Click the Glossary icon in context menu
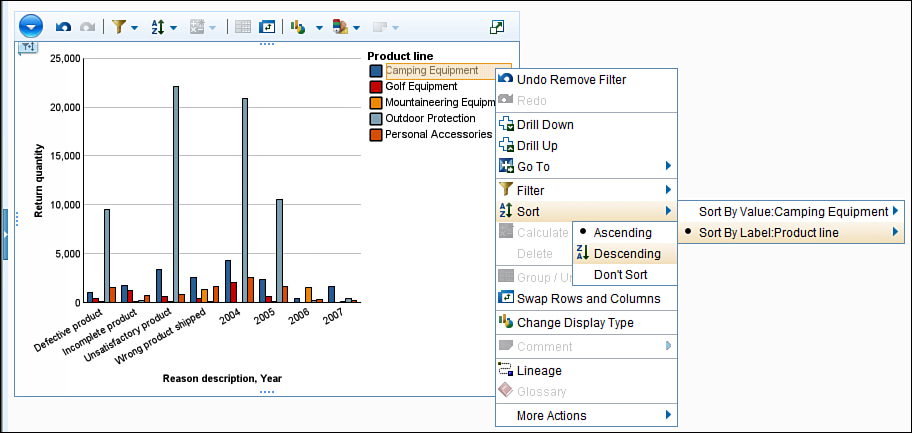The image size is (912, 433). [x=506, y=391]
